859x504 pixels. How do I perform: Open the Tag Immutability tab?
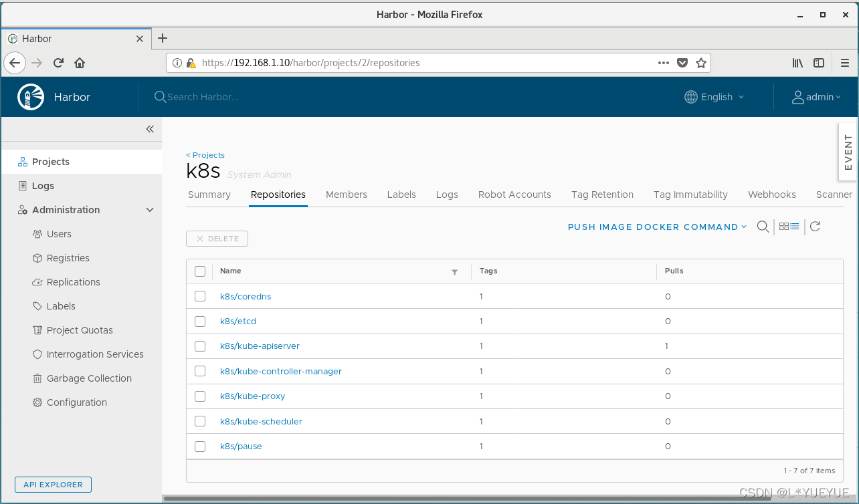[690, 195]
